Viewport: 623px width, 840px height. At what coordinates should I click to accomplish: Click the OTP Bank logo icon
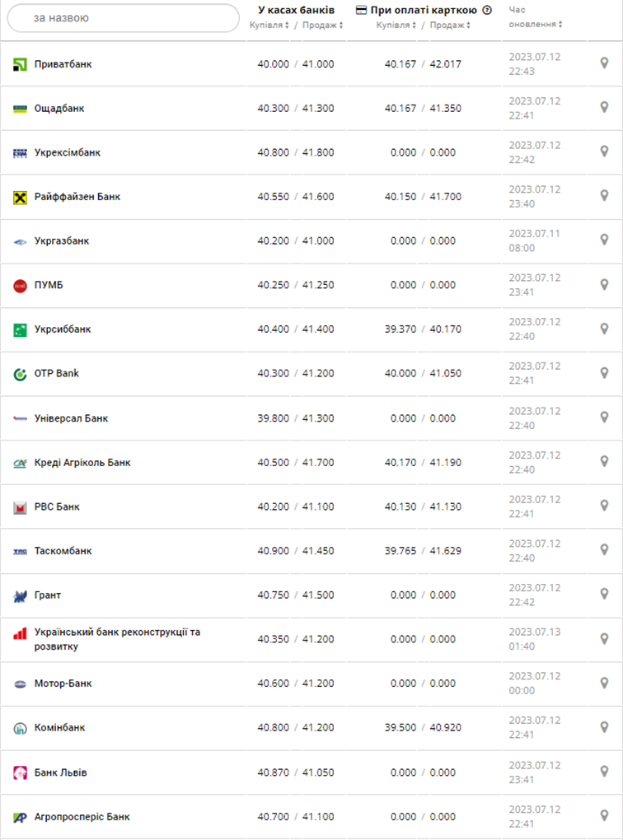click(21, 374)
